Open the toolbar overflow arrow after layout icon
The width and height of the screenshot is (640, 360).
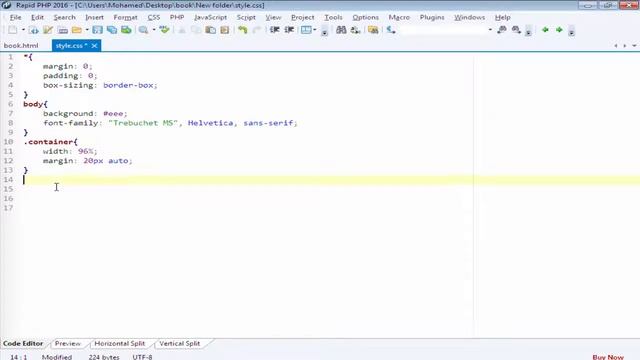(x=324, y=31)
